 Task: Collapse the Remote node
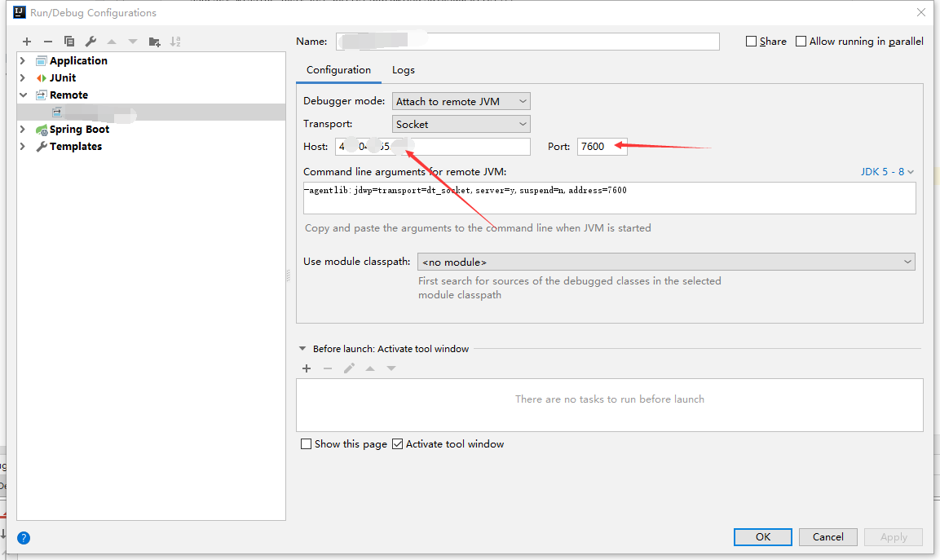[x=23, y=95]
